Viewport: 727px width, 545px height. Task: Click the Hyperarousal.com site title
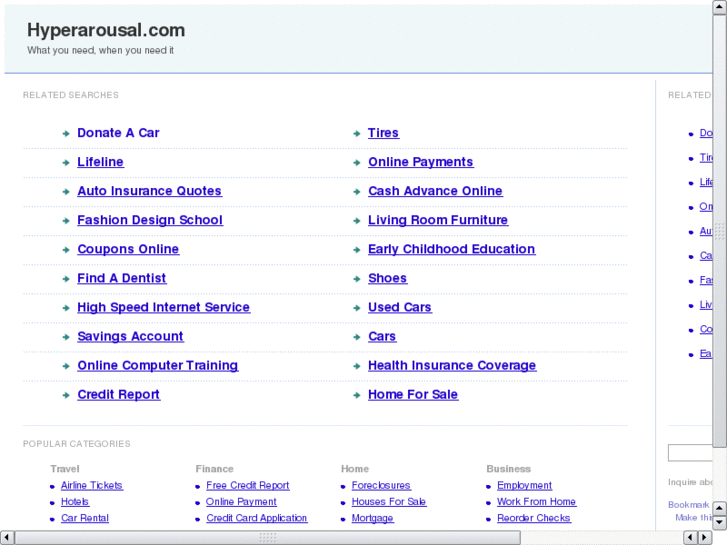[x=106, y=30]
